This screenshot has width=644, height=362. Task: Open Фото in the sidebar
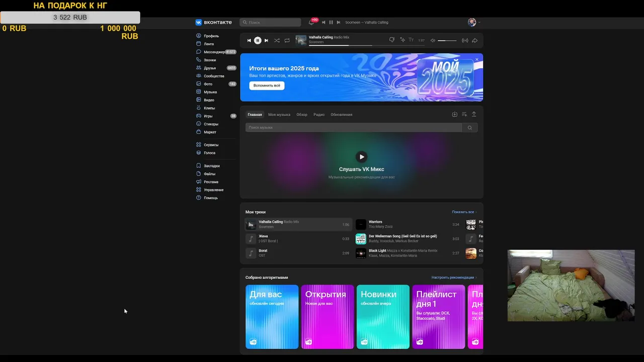tap(208, 84)
